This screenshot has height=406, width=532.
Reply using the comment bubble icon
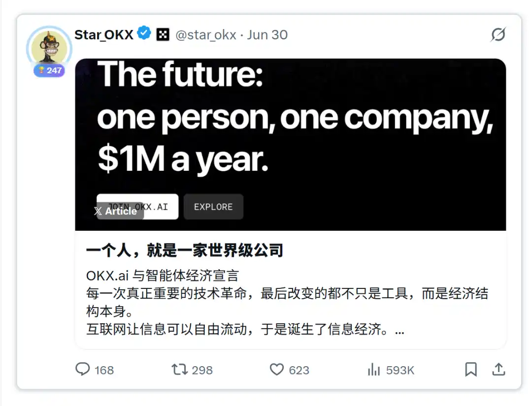tap(82, 370)
